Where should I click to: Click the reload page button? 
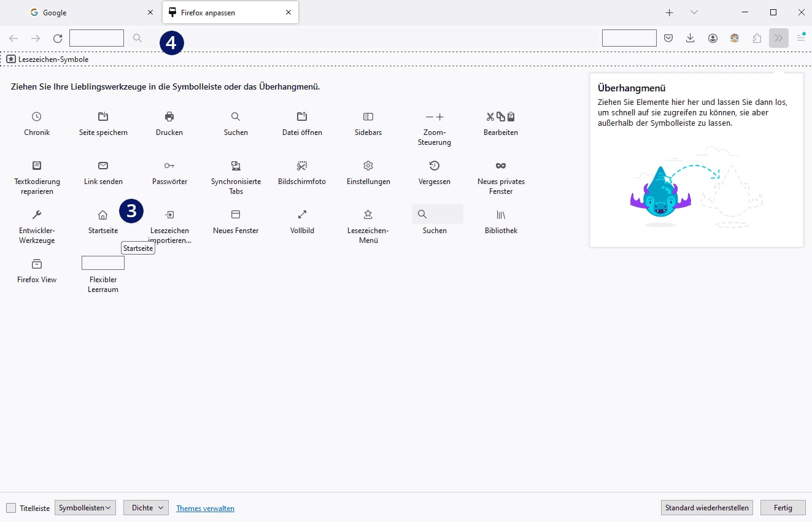[x=58, y=38]
